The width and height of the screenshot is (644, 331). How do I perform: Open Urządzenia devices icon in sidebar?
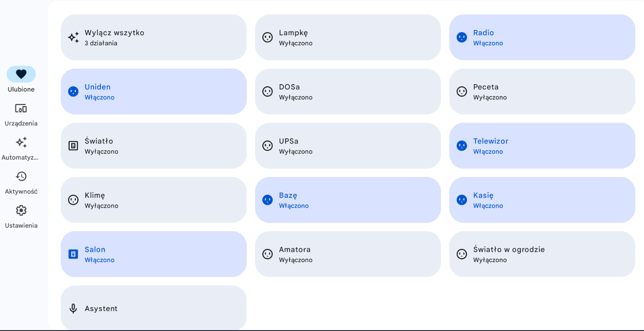[21, 108]
